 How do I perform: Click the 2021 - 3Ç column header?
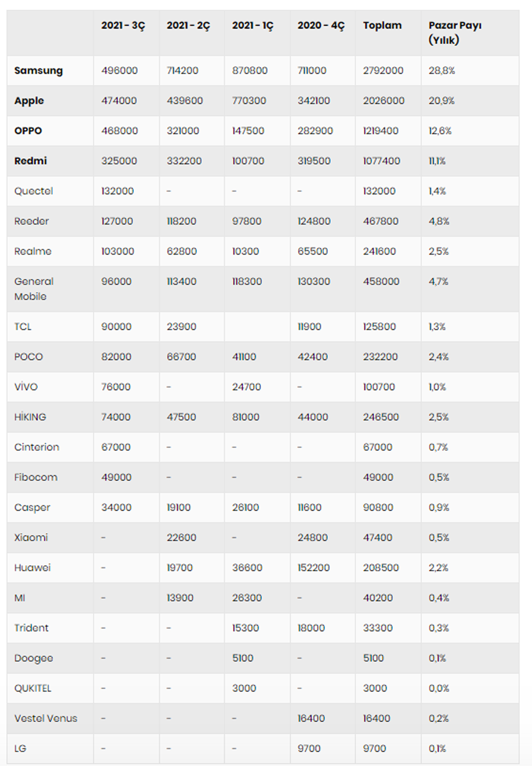pyautogui.click(x=123, y=25)
